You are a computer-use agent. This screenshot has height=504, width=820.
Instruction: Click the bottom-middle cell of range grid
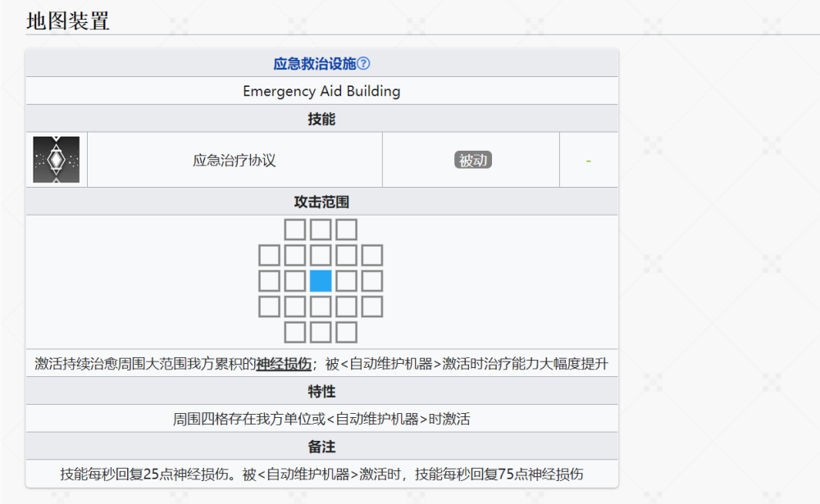click(321, 332)
